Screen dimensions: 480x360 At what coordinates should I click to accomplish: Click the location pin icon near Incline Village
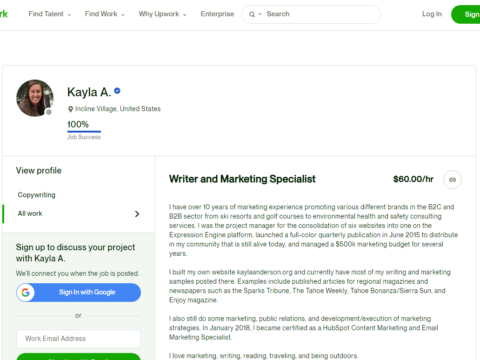[70, 109]
